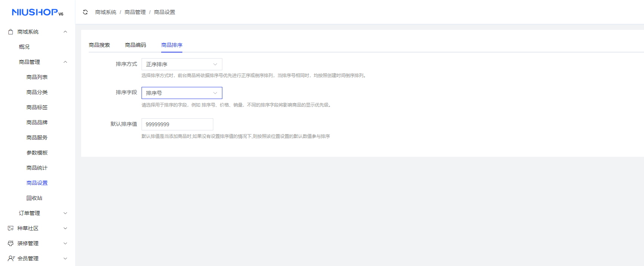Collapse the 商品管理 submenu chevron

point(65,62)
